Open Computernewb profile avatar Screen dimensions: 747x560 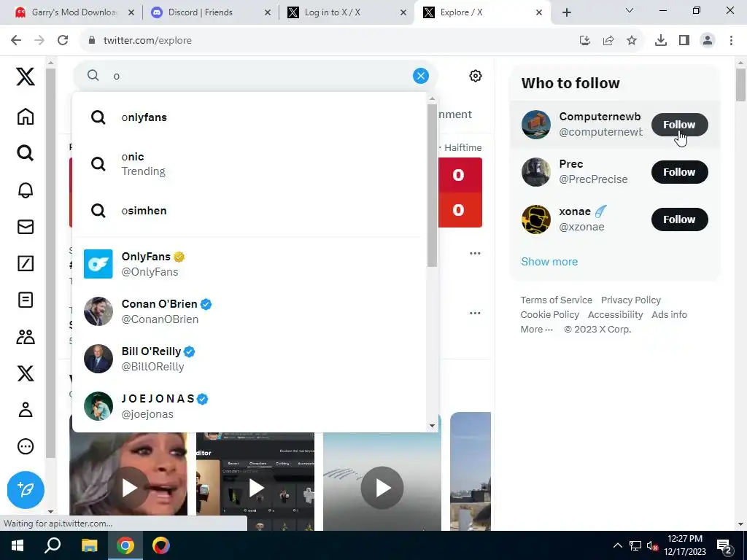coord(536,125)
